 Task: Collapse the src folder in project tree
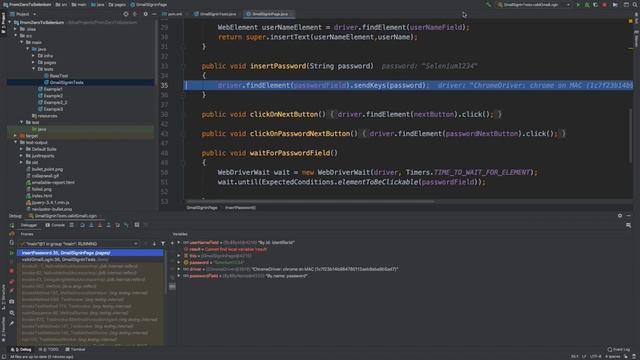(x=16, y=36)
